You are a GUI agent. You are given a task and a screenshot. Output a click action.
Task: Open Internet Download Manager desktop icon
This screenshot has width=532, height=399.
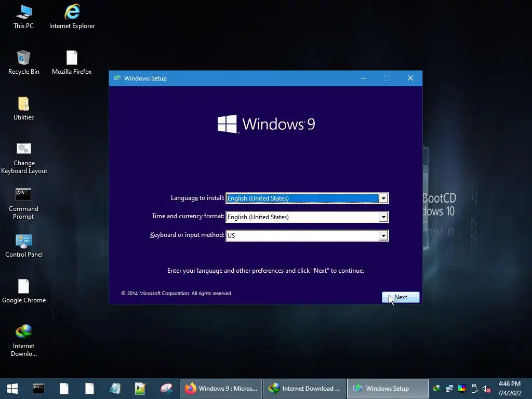pyautogui.click(x=23, y=341)
